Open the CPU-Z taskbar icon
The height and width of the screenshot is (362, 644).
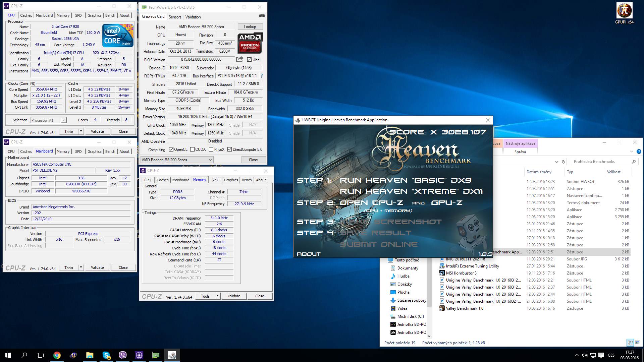coord(139,355)
